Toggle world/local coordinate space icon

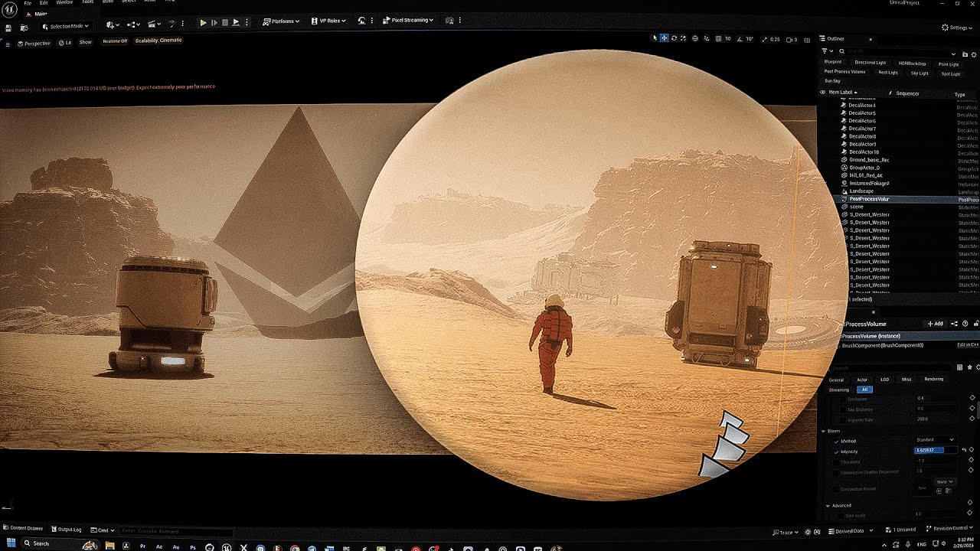pos(695,38)
